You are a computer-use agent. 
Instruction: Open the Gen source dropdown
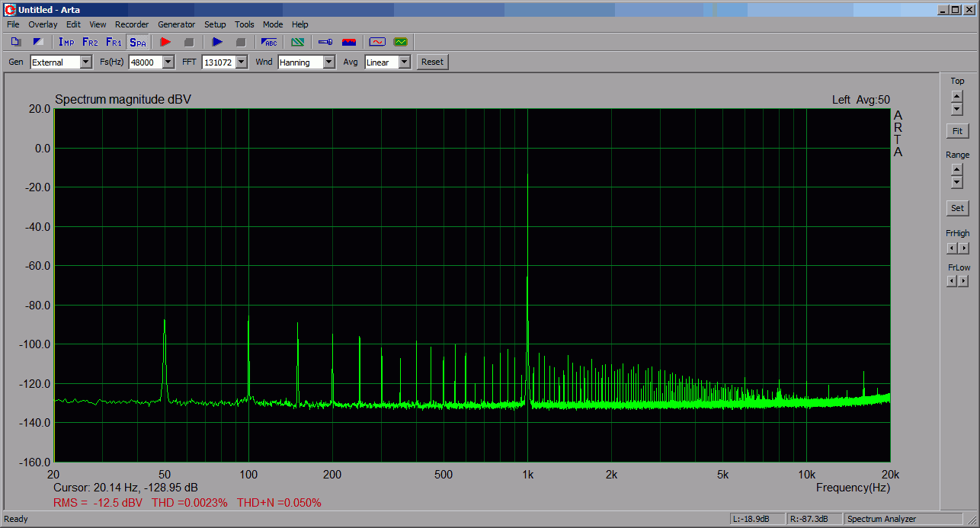click(x=85, y=62)
